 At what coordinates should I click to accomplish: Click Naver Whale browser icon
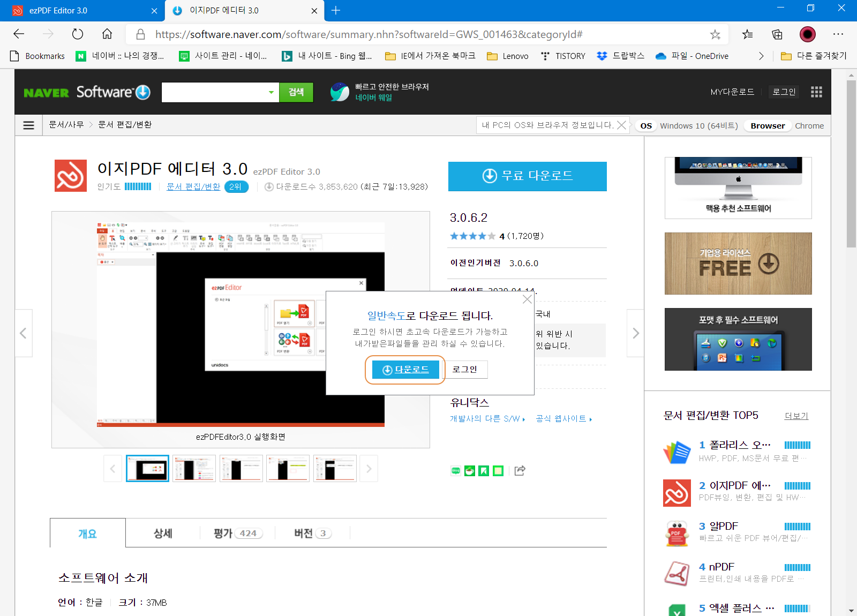pyautogui.click(x=340, y=92)
